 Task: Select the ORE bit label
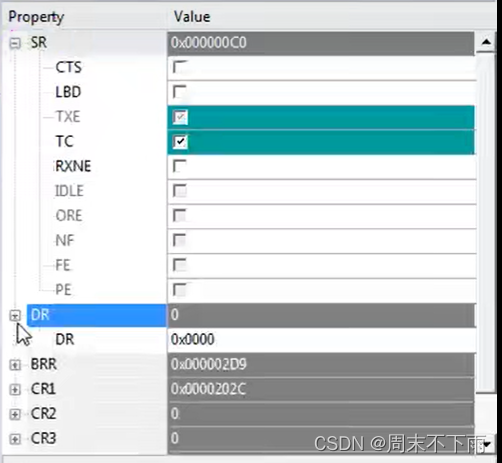69,216
